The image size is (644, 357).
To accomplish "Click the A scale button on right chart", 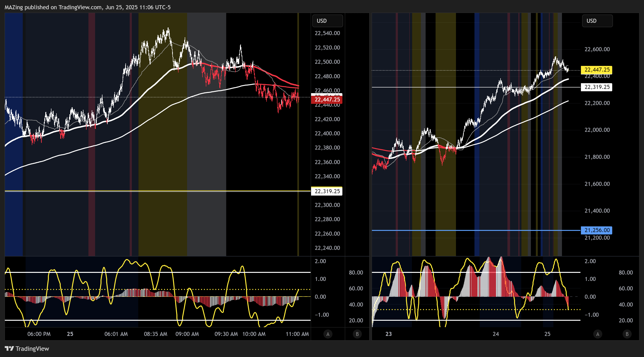I will pos(598,334).
